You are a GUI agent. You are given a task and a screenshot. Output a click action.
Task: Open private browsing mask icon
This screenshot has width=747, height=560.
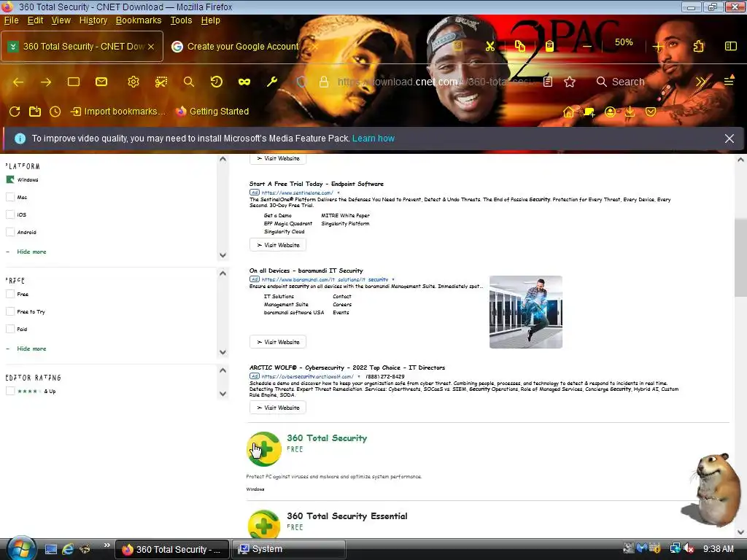[244, 82]
